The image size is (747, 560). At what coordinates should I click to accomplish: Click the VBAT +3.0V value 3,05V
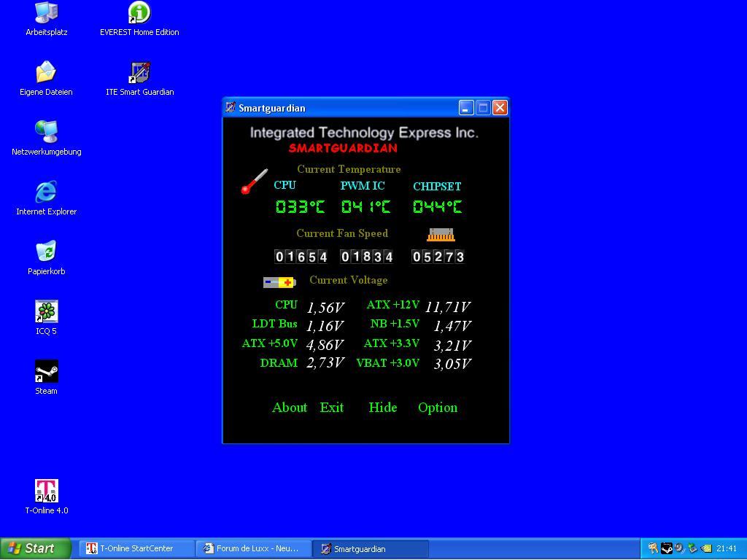pyautogui.click(x=452, y=365)
